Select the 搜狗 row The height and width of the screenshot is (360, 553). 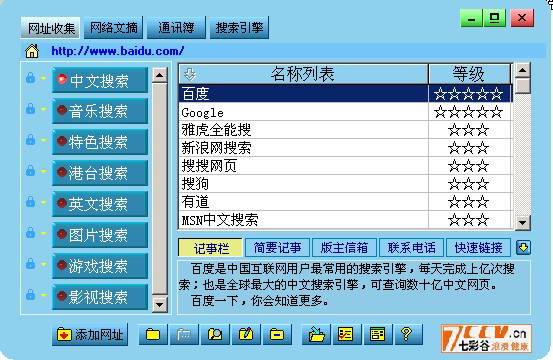[x=345, y=184]
